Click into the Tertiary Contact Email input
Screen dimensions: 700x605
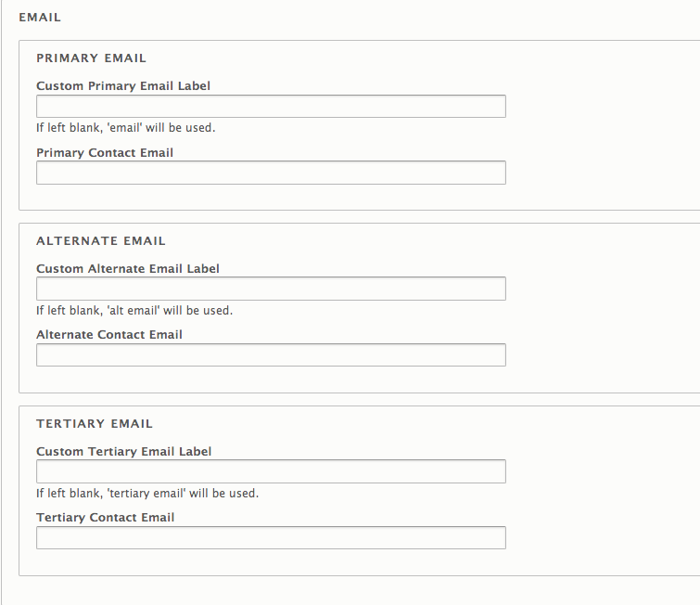point(271,537)
